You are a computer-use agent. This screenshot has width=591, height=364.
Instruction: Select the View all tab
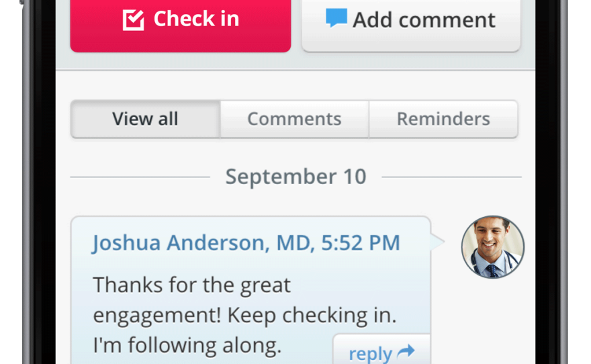[145, 119]
